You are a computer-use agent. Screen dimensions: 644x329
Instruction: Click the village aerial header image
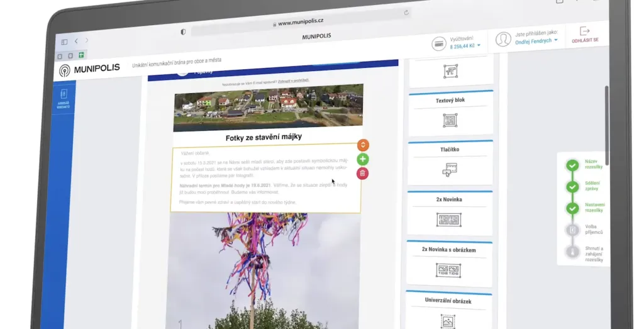[x=268, y=108]
